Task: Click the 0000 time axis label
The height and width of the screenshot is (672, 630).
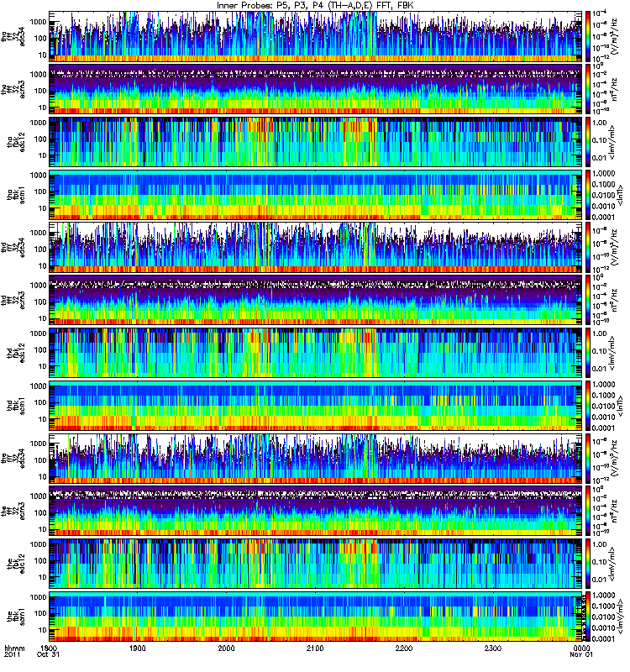Action: (581, 648)
